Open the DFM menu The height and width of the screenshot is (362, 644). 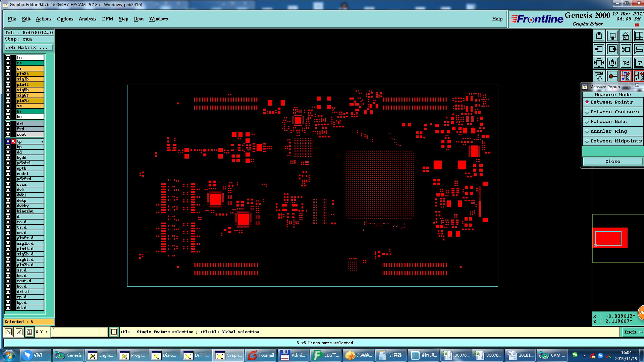[108, 19]
